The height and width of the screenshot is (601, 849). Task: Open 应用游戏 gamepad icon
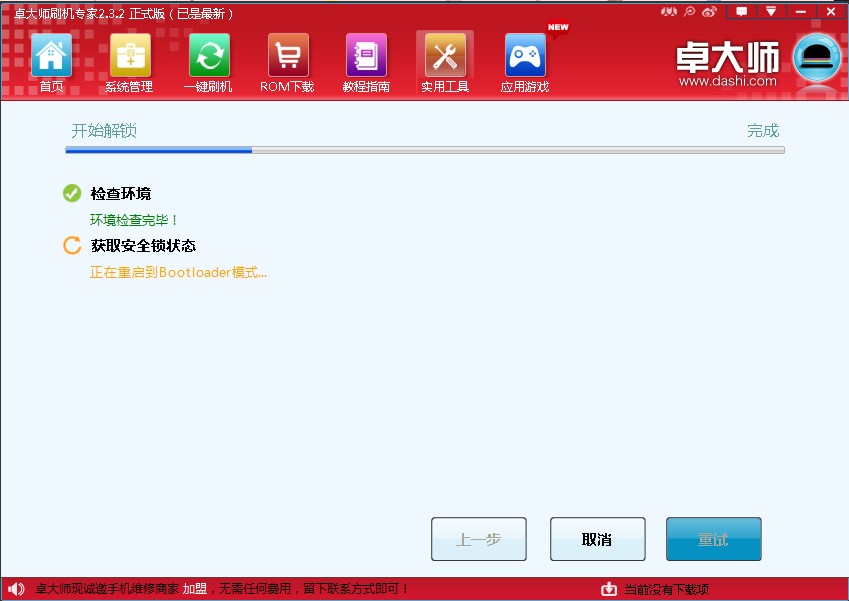click(525, 56)
